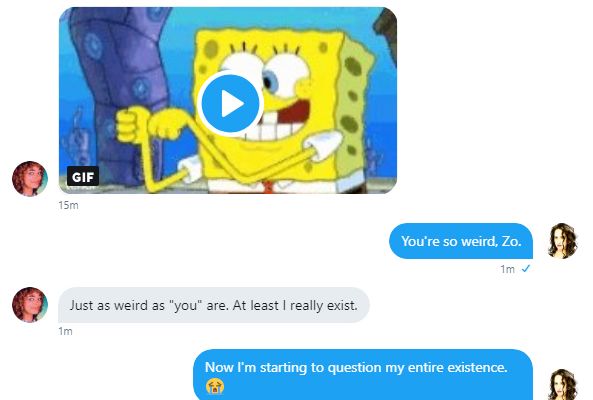Image resolution: width=593 pixels, height=400 pixels.
Task: Click the 1m timestamp beside the checkmark
Action: (507, 269)
